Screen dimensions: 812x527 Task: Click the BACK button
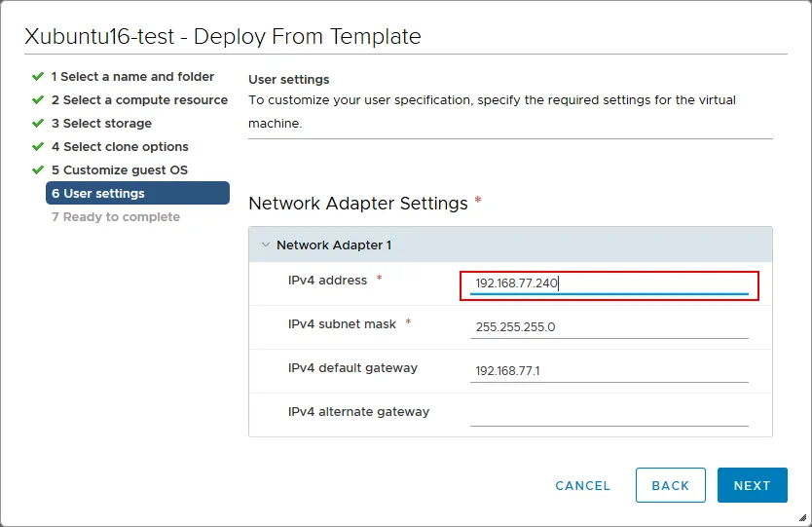click(x=670, y=485)
